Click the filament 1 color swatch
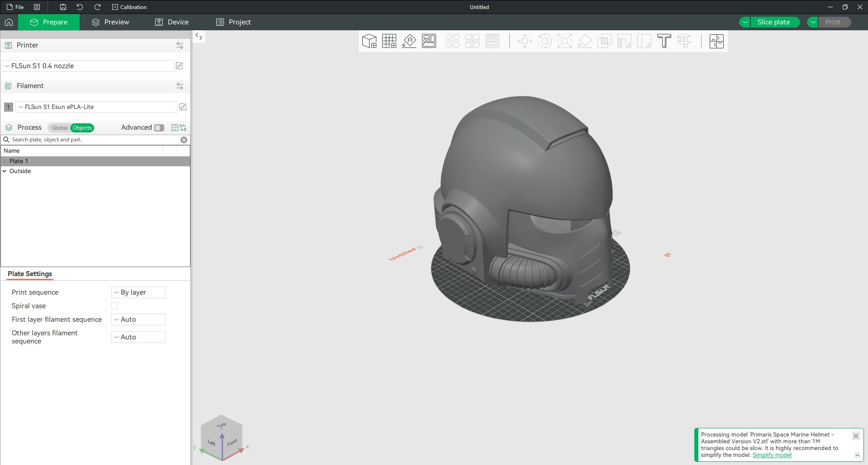The width and height of the screenshot is (868, 465). pos(8,107)
